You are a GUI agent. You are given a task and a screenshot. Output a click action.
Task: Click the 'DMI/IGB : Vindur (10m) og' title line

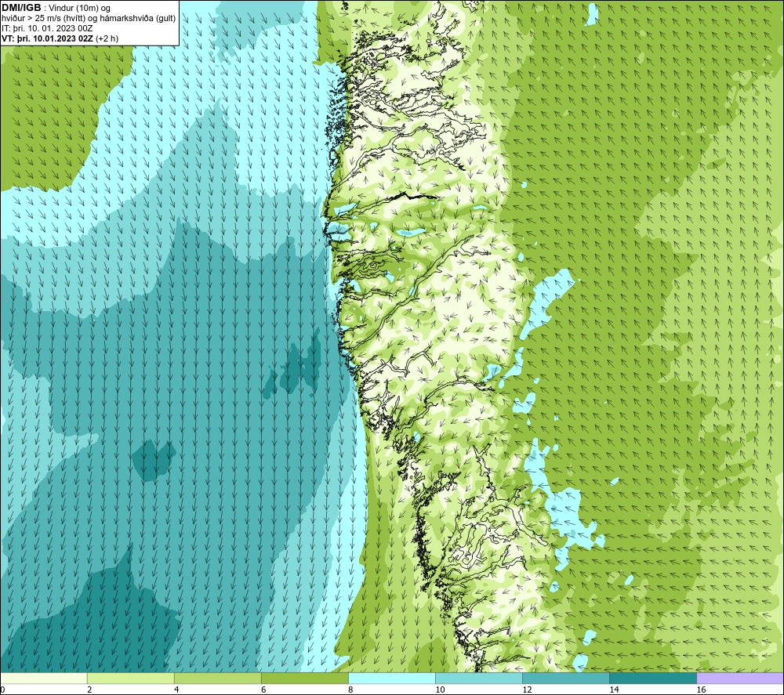[x=56, y=8]
